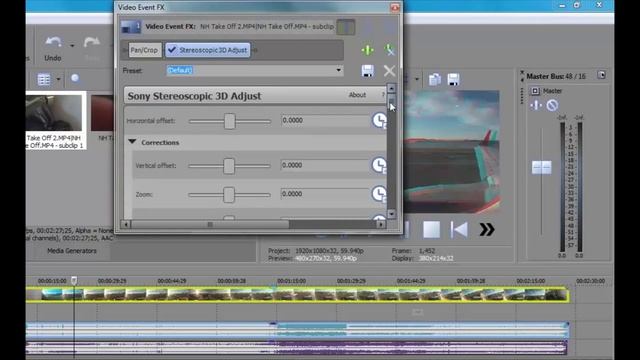Click the Undo button in the toolbar

point(53,49)
